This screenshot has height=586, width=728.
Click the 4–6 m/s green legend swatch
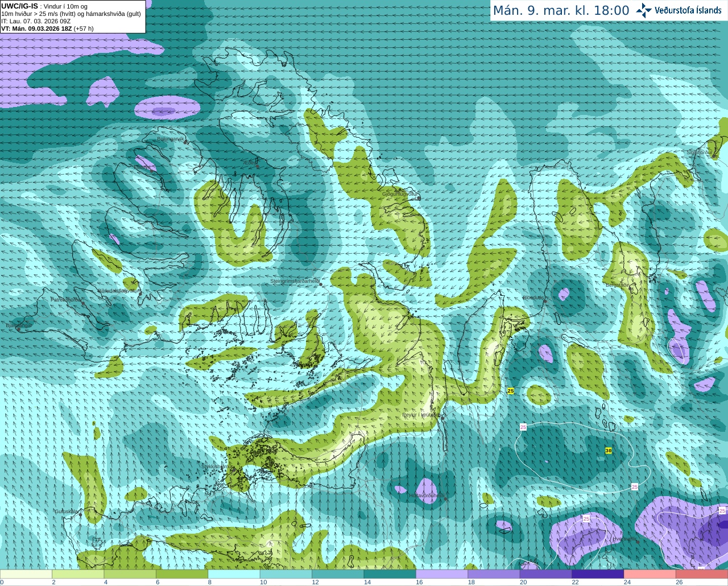click(130, 574)
